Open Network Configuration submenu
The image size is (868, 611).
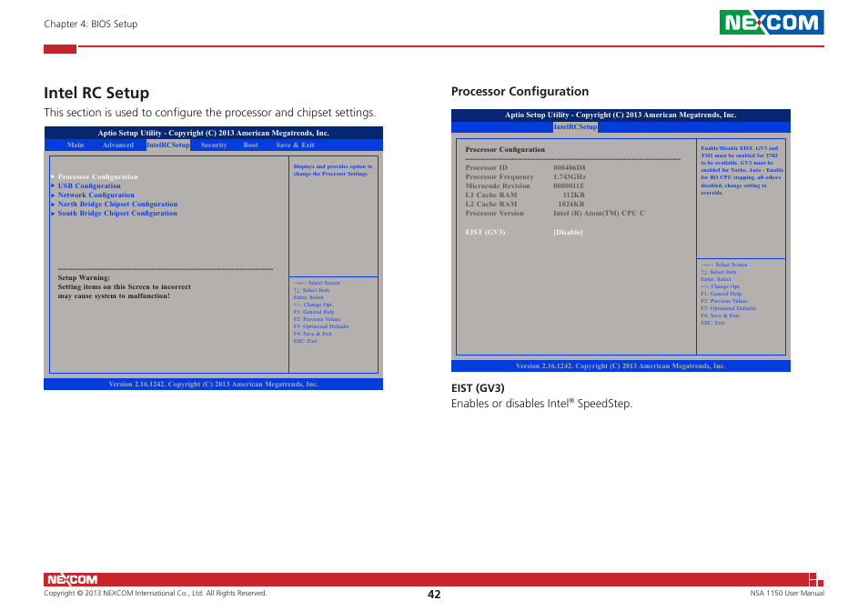[96, 195]
